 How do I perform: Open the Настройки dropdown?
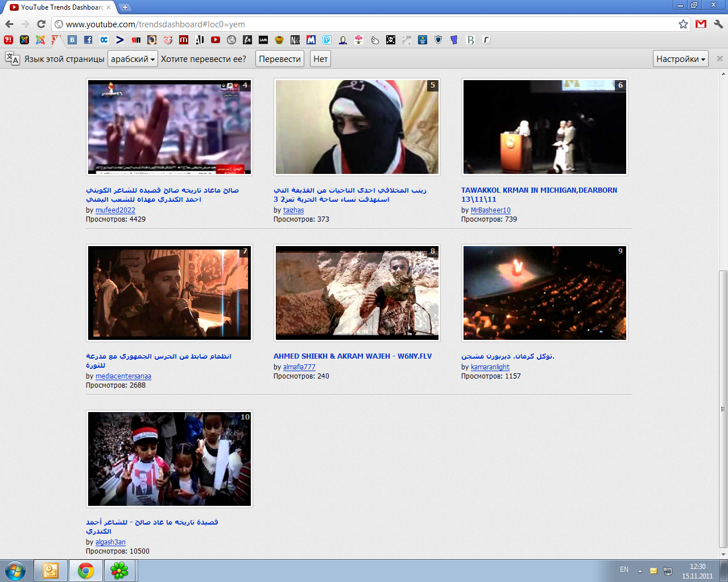680,59
